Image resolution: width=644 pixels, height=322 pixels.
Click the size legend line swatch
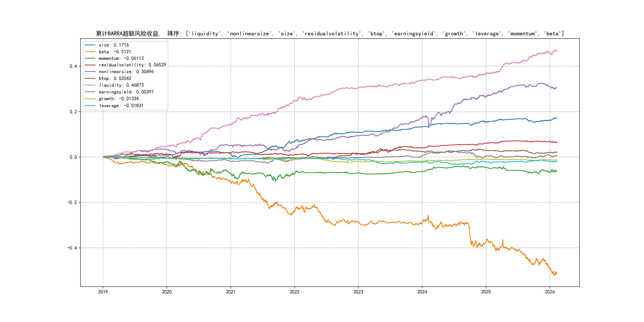90,45
